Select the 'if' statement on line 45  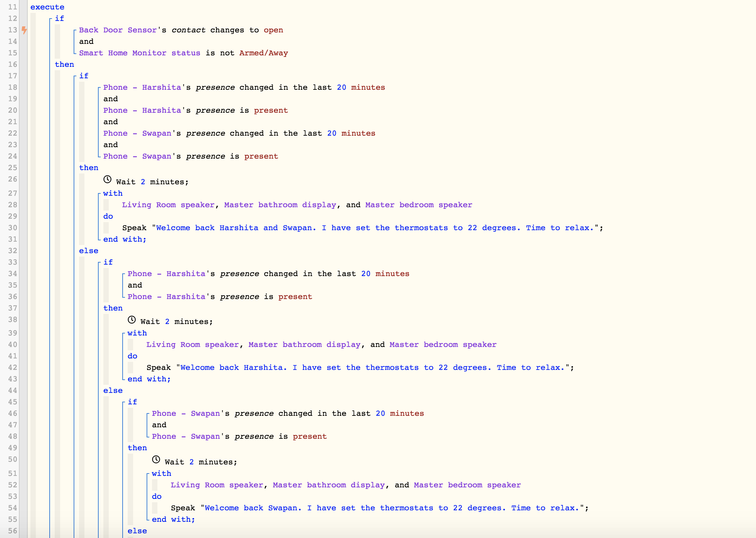click(132, 402)
